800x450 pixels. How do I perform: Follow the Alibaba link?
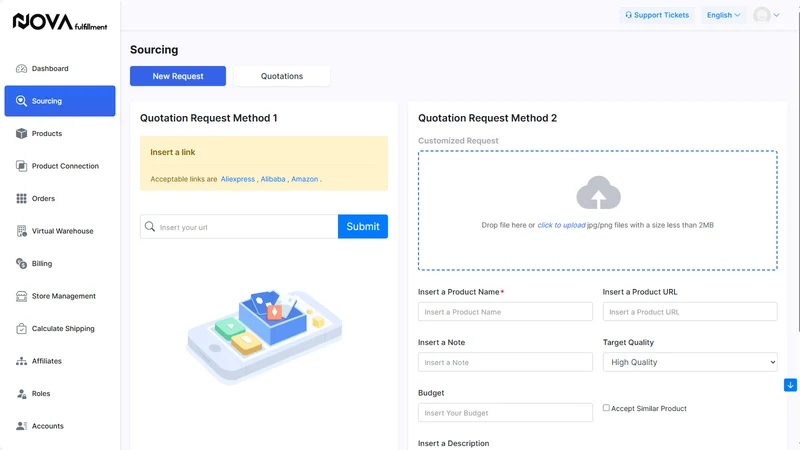click(273, 179)
